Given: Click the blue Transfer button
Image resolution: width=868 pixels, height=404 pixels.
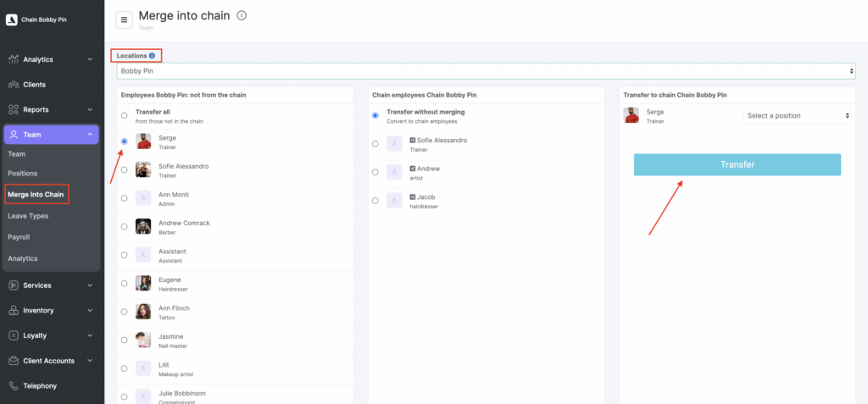Looking at the screenshot, I should 737,164.
